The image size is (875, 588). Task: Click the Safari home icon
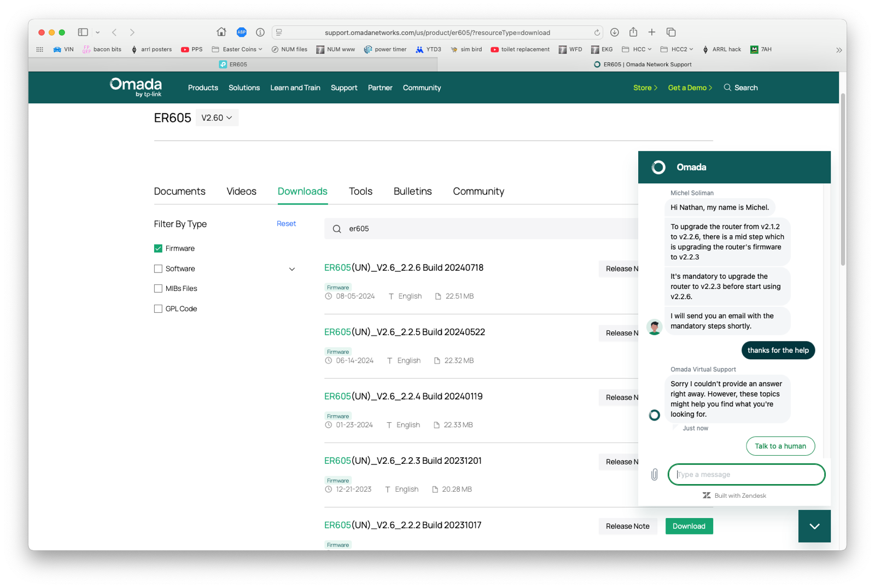(221, 32)
